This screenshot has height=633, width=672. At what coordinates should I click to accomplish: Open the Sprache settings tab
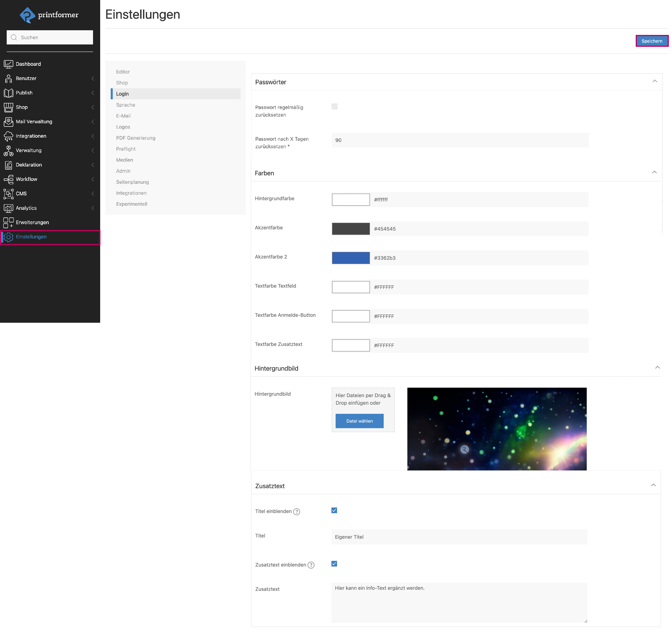pos(126,105)
